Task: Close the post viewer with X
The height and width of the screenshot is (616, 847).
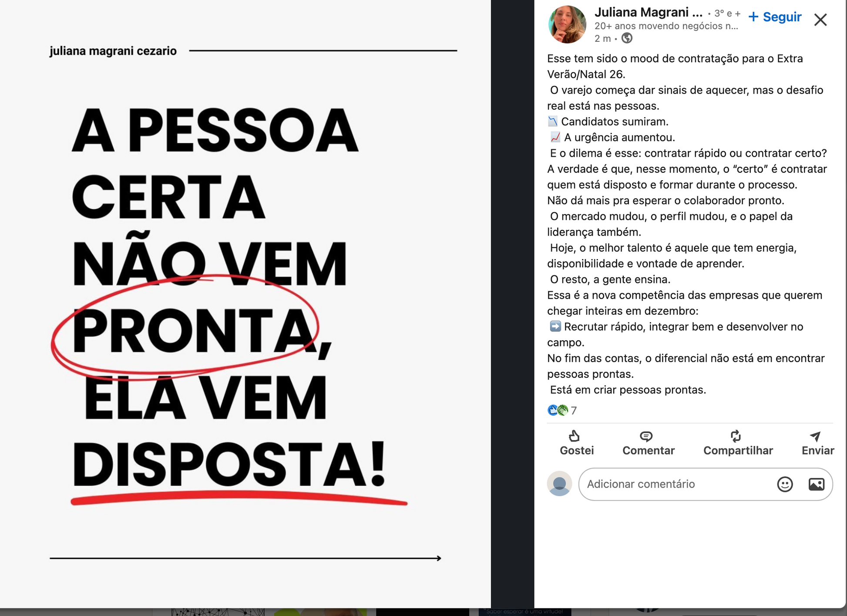Action: (820, 19)
